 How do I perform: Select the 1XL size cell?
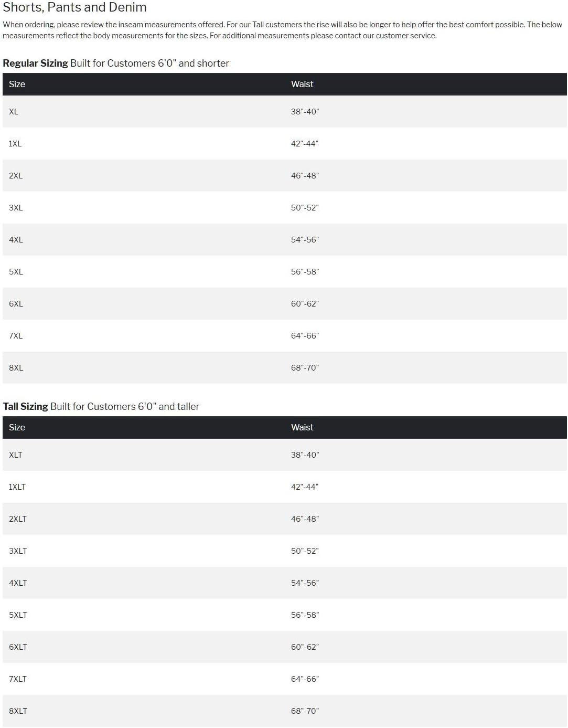point(15,144)
